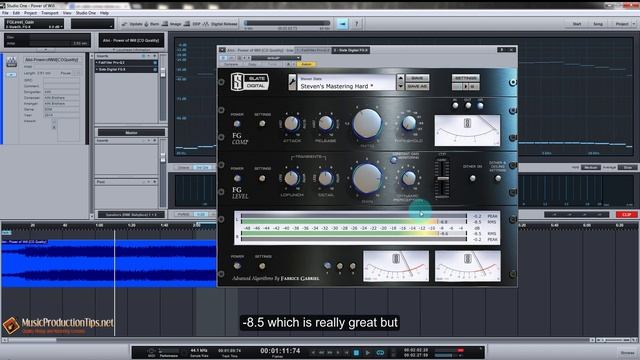Open Dither & Ceiling Settings switch
Screen dimensions: 640x360
coord(498,178)
